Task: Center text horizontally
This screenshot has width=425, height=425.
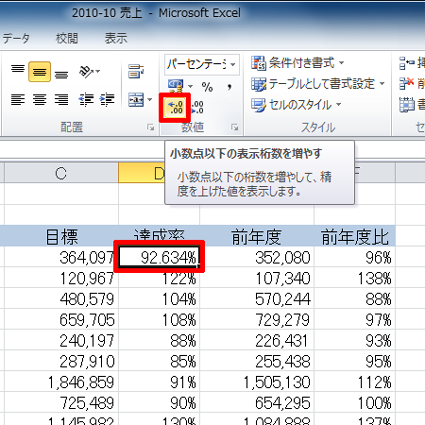Action: click(39, 100)
